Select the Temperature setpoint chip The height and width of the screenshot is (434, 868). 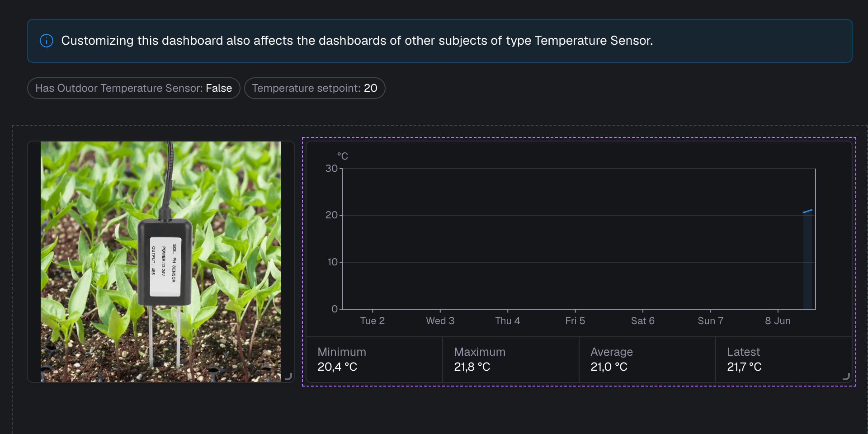click(x=315, y=88)
